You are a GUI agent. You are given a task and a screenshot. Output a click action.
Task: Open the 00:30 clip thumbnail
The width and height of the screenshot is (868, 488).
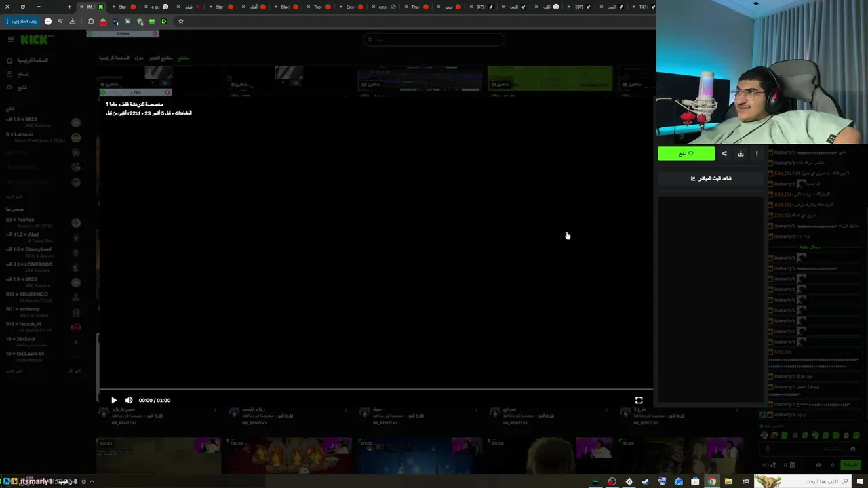(289, 455)
